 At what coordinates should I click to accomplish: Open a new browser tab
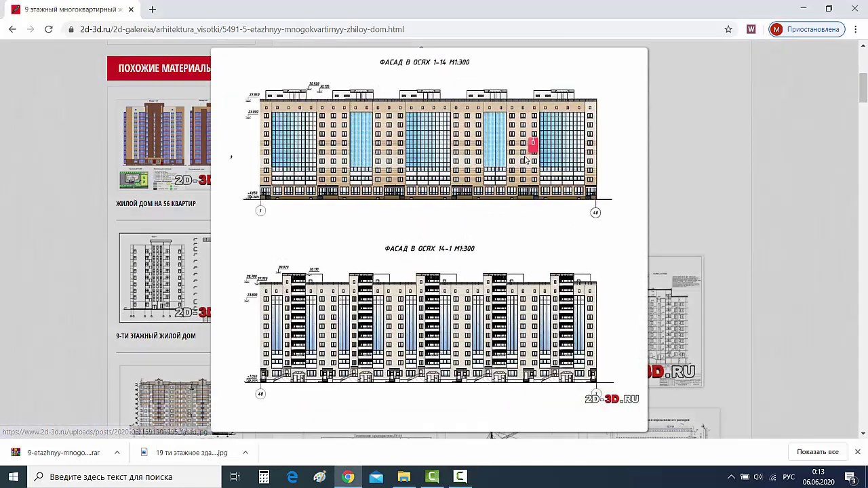(x=153, y=9)
